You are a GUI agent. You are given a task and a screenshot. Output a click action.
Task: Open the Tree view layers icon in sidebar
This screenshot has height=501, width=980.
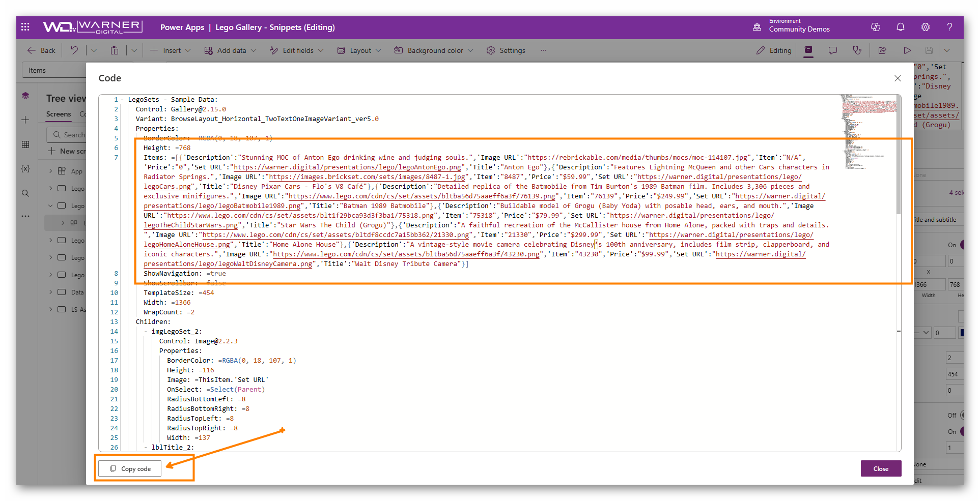click(25, 96)
